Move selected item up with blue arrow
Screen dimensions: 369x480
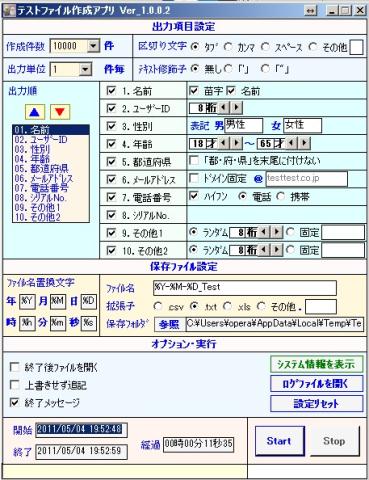pyautogui.click(x=35, y=112)
